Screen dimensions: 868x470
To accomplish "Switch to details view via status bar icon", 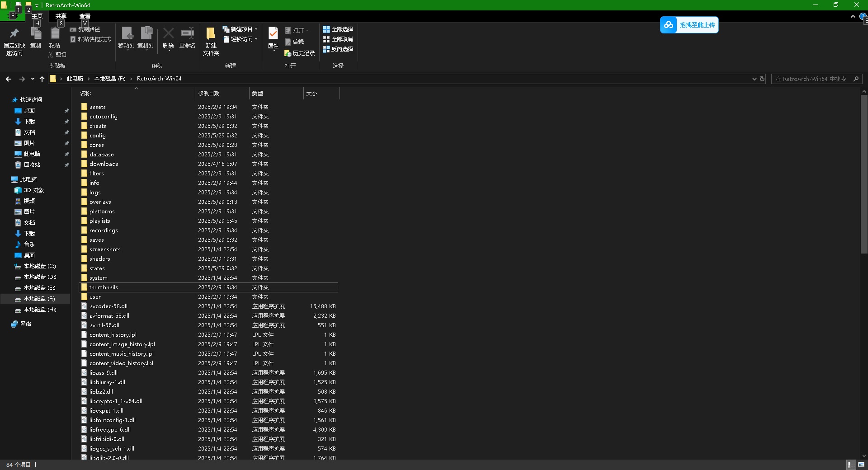I will 850,465.
